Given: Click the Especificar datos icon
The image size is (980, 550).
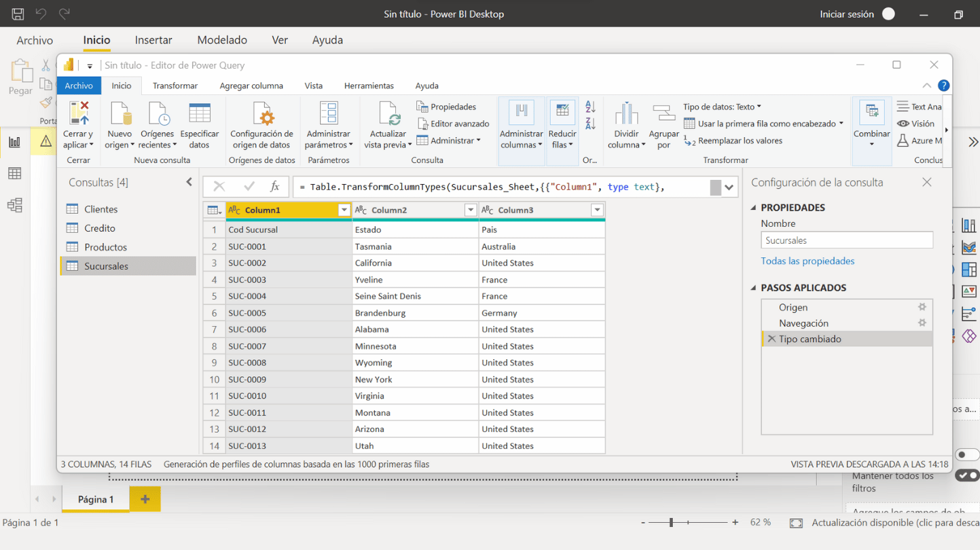Looking at the screenshot, I should [x=199, y=113].
